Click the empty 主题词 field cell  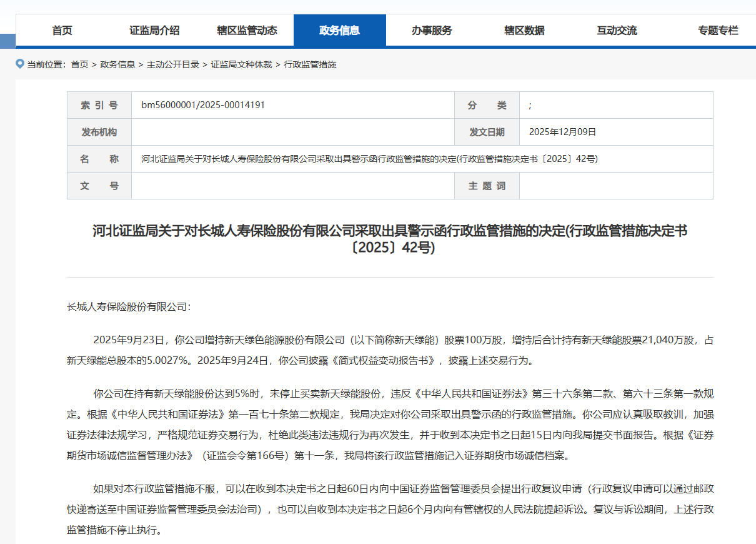tap(615, 186)
